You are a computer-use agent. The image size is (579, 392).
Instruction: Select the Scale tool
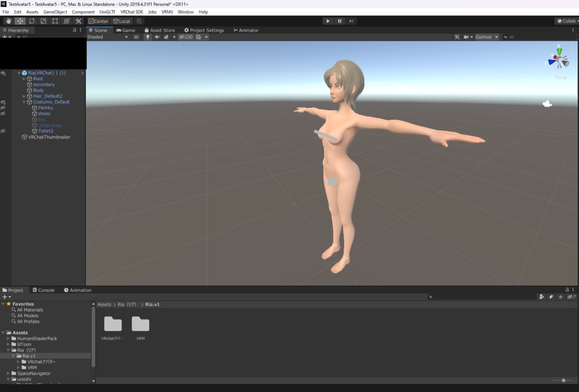(43, 21)
